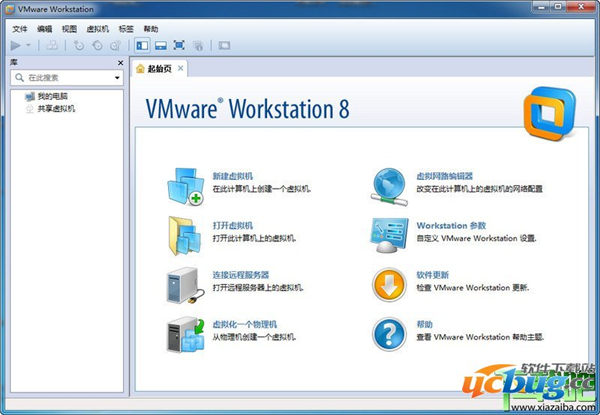Click the home icon on 起始页 tab
This screenshot has width=600, height=415.
coord(140,68)
